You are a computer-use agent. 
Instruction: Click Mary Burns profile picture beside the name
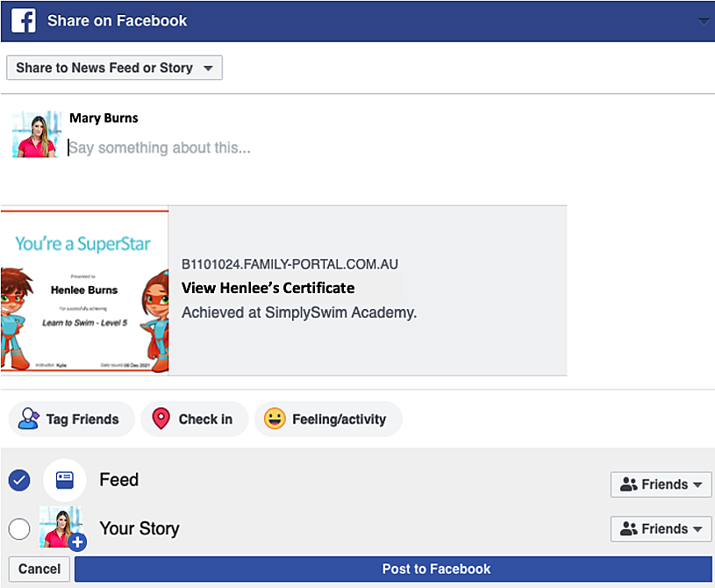click(x=37, y=134)
